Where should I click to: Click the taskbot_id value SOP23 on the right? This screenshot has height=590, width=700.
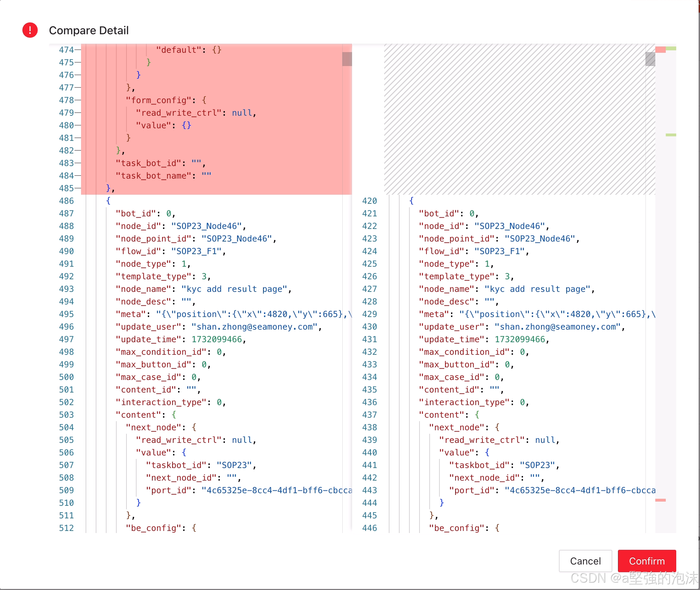pos(537,465)
